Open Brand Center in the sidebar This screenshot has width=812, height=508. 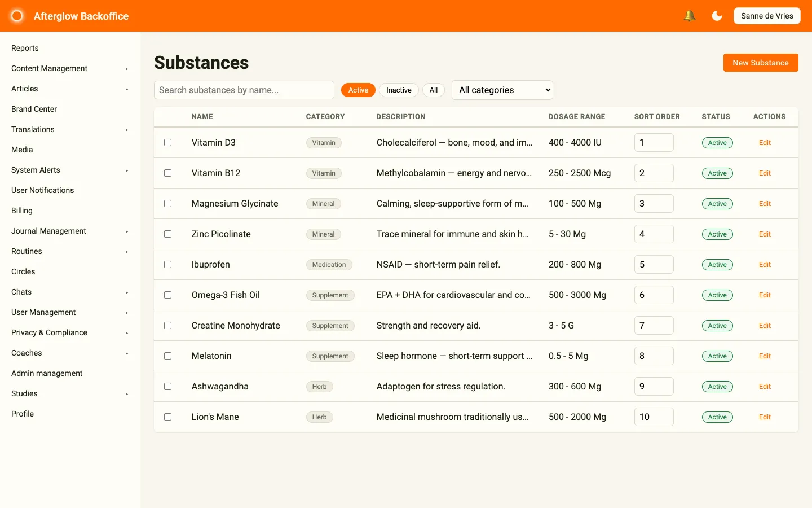(x=34, y=109)
